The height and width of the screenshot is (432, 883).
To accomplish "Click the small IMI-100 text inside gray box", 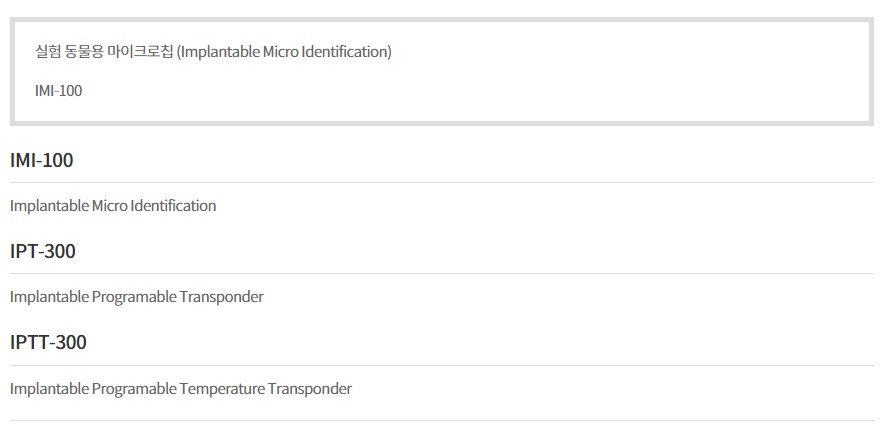I will (x=58, y=91).
